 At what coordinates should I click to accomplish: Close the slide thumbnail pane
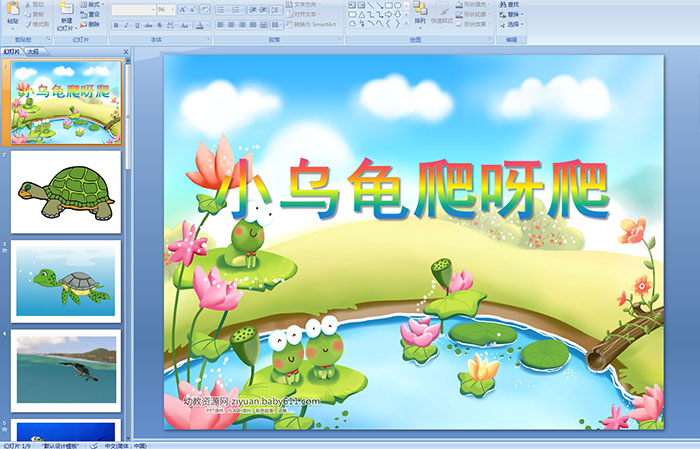126,52
